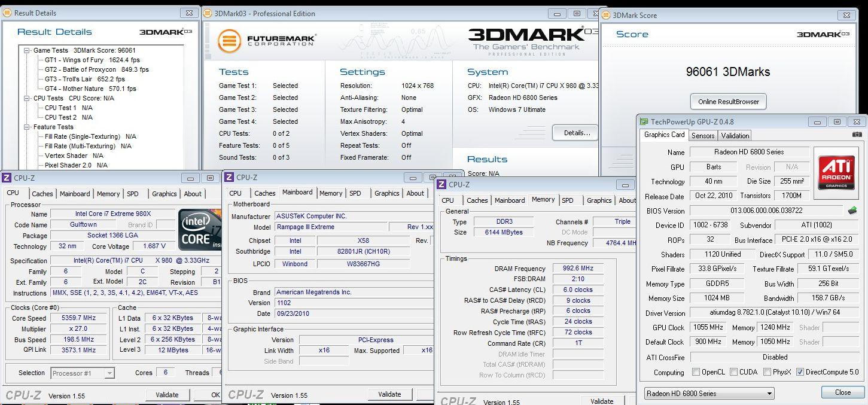The height and width of the screenshot is (405, 868).
Task: Check the PhysX checkbox
Action: 767,372
